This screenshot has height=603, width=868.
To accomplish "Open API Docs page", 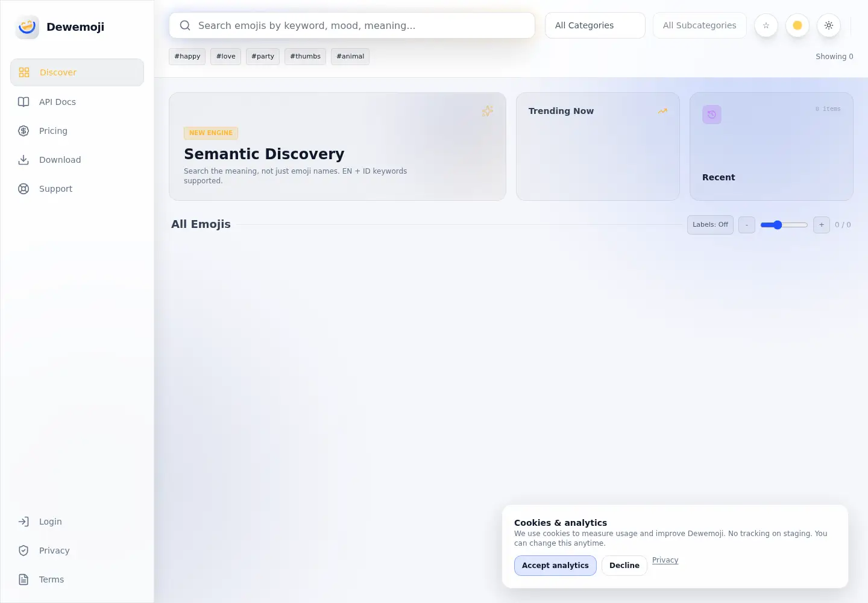I will click(77, 102).
